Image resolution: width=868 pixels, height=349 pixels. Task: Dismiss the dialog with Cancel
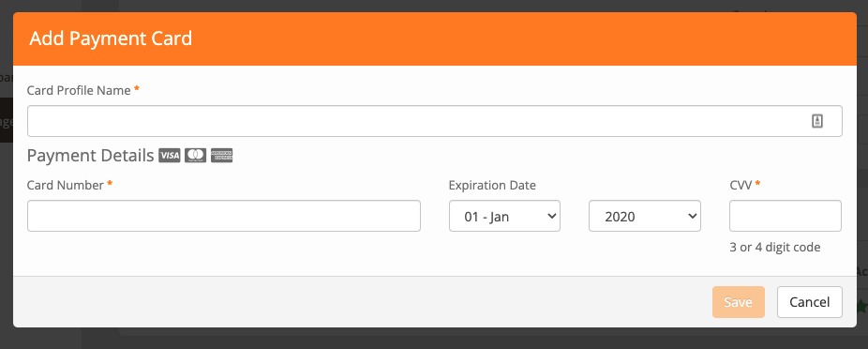coord(809,302)
